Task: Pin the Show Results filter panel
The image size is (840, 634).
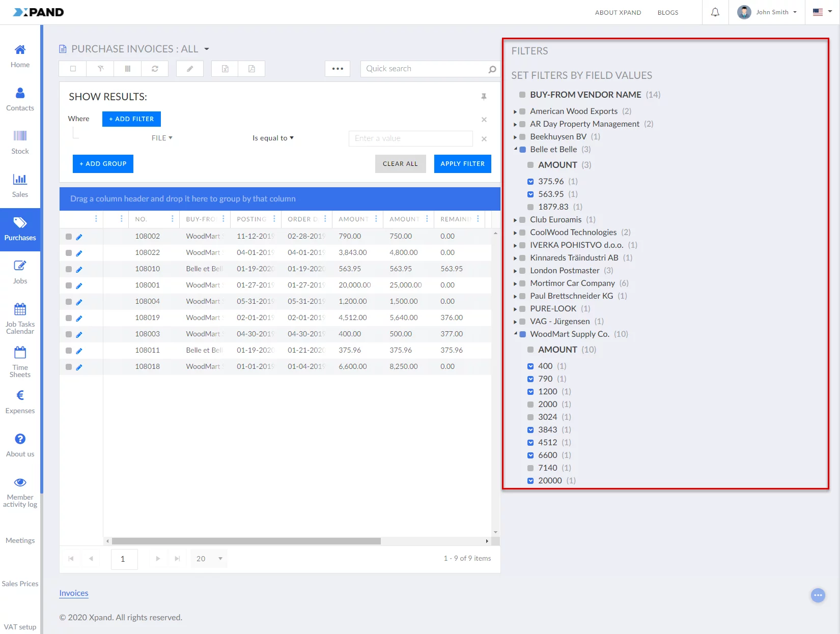Action: click(x=484, y=97)
